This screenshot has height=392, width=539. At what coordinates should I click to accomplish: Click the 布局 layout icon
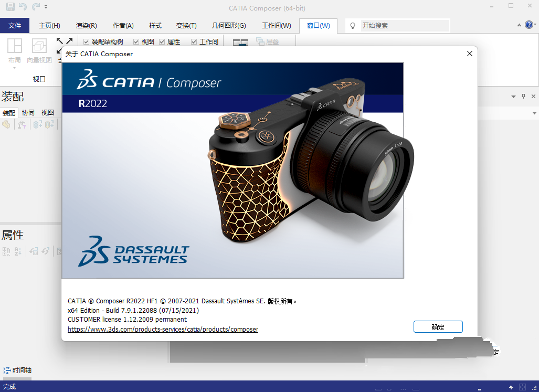click(15, 46)
